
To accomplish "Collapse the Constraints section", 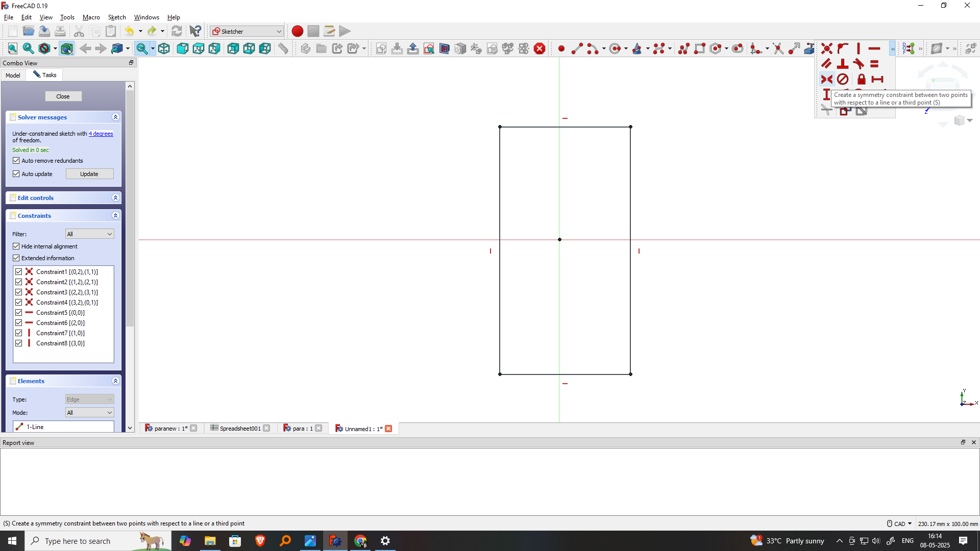I will coord(115,216).
